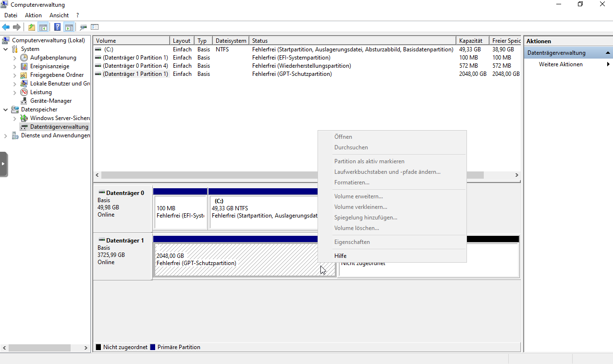Click the Windows Server-Sicherung icon
613x364 pixels.
pos(24,118)
